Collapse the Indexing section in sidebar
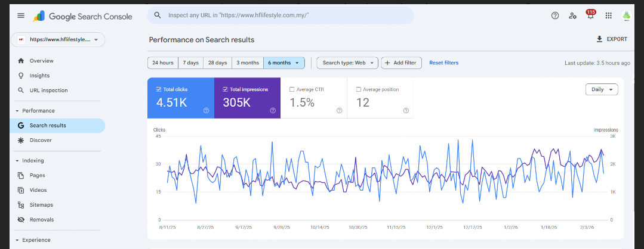 [x=17, y=160]
